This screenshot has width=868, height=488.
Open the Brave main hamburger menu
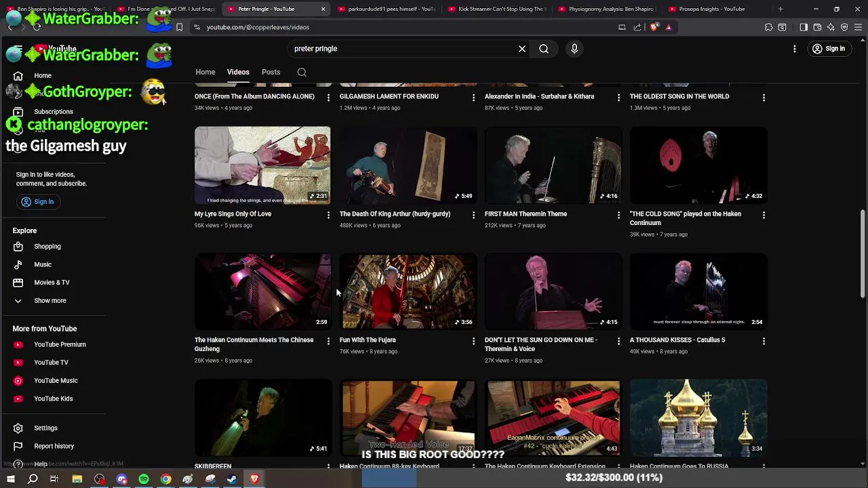(x=858, y=27)
